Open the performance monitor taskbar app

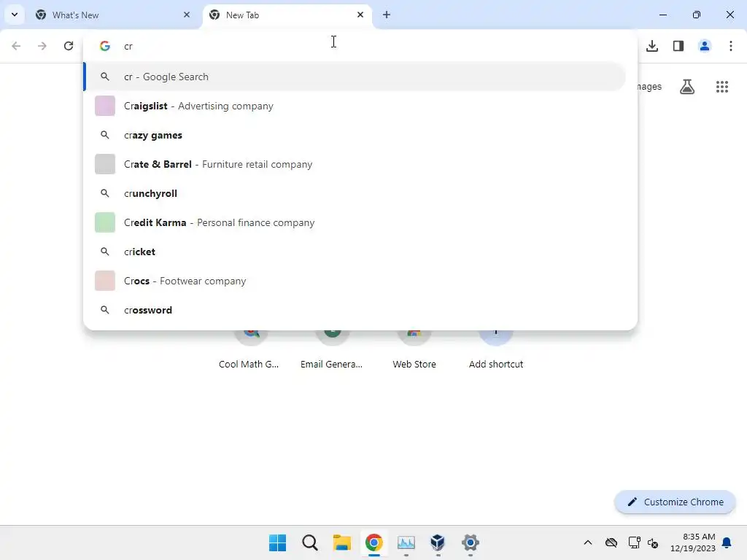(x=406, y=542)
